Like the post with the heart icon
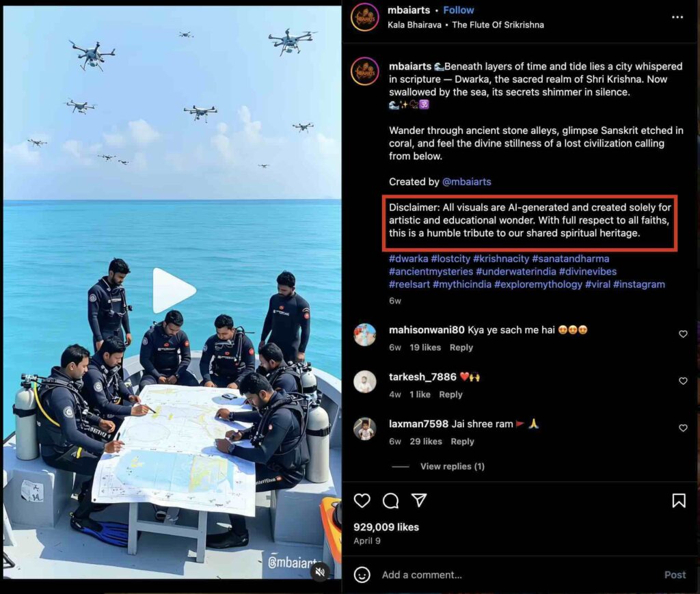Screen dimensions: 700x594 click(x=362, y=501)
